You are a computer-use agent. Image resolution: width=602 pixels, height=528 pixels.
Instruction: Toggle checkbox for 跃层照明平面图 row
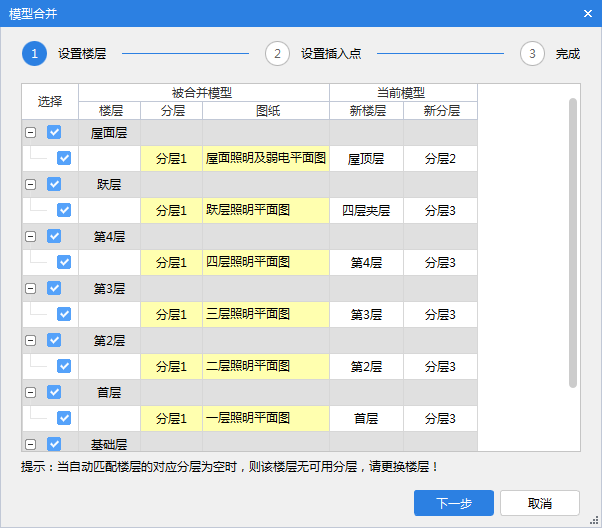pos(64,210)
